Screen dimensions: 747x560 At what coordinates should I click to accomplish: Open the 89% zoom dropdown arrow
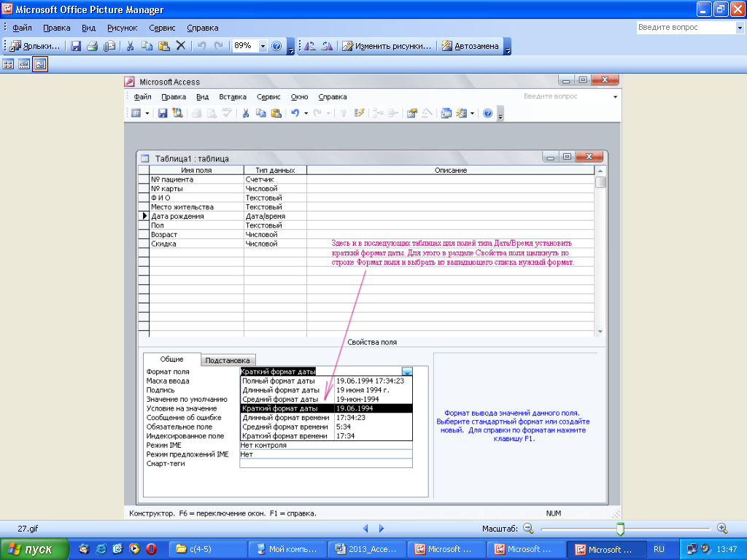(x=263, y=46)
